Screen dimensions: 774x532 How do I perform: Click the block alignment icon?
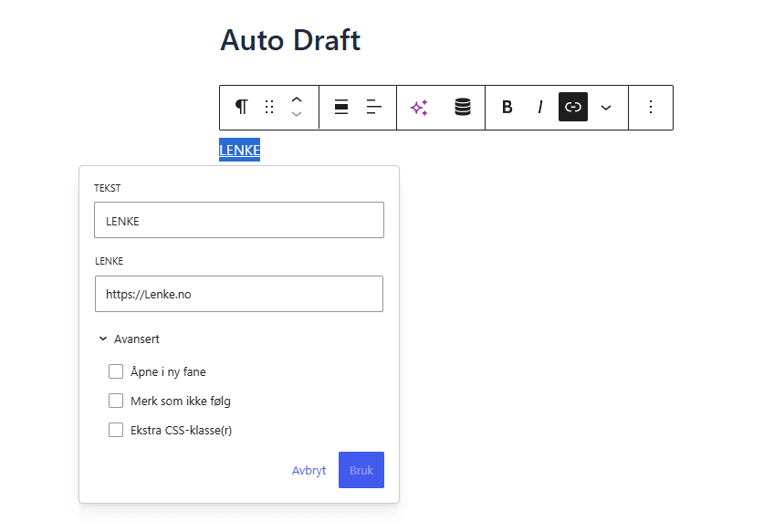341,107
